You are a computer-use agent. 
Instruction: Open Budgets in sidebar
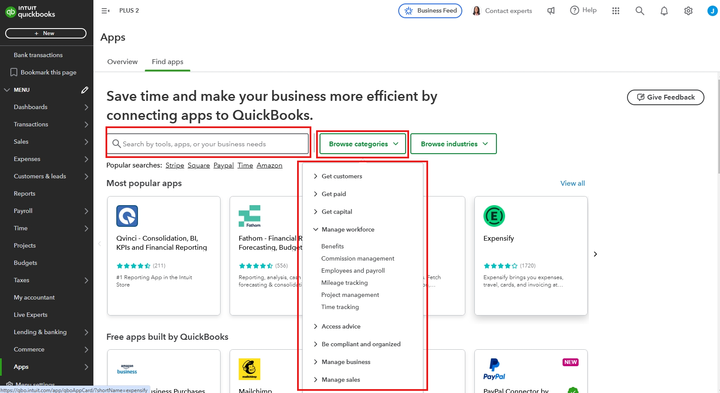tap(25, 263)
